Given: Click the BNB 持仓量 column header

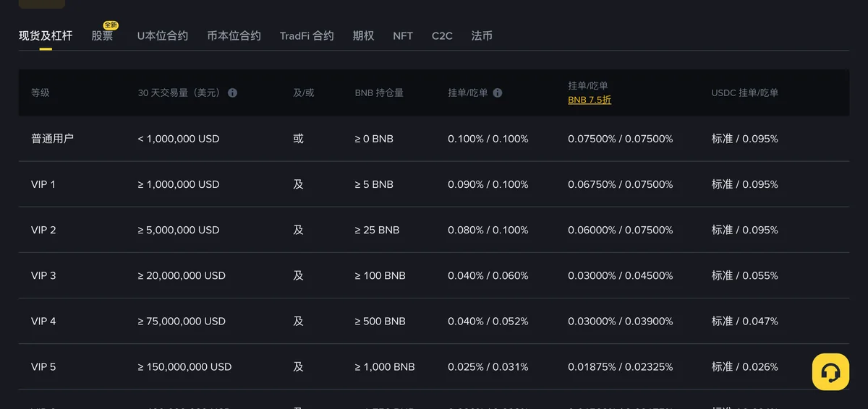Looking at the screenshot, I should tap(379, 93).
